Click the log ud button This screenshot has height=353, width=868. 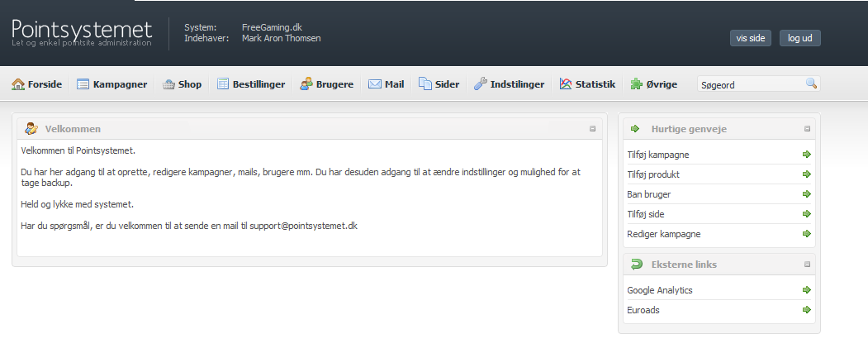(x=800, y=38)
